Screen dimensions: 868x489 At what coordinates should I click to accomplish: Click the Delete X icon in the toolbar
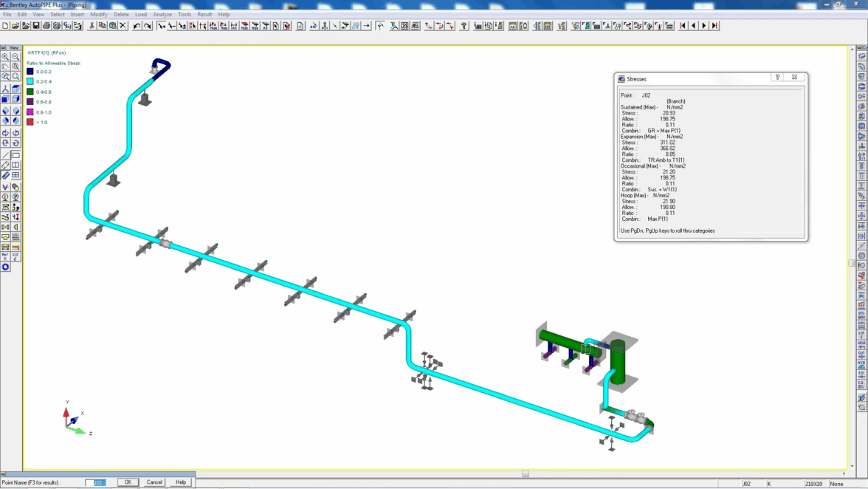coord(123,26)
